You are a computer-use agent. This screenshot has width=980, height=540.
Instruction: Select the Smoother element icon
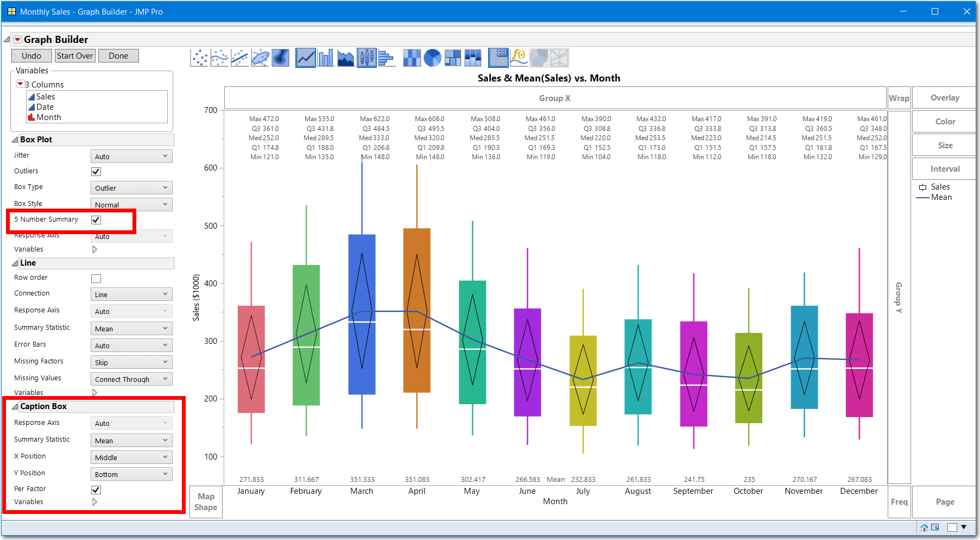tap(219, 58)
